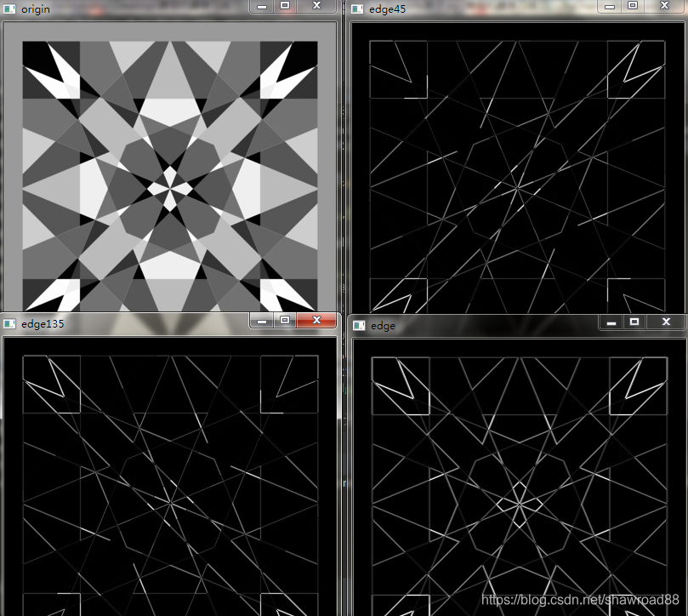Click the edge135 window's title bar icon
This screenshot has height=616, width=688.
click(9, 324)
